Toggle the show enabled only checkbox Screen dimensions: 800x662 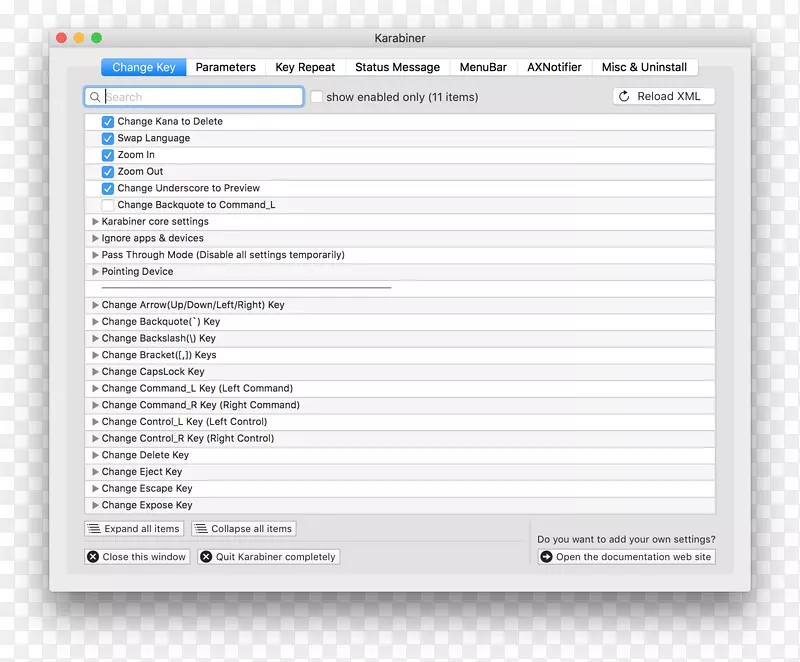click(x=316, y=97)
